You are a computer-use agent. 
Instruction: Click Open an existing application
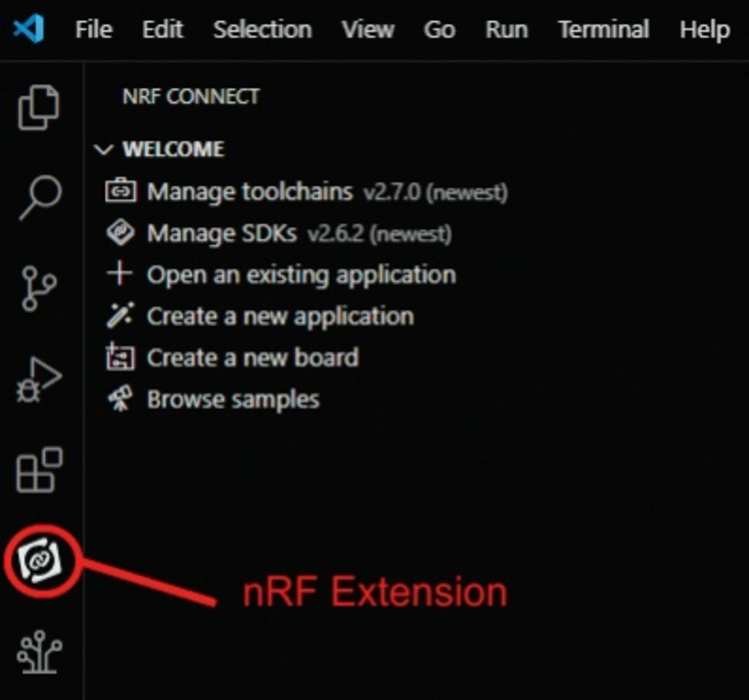[301, 274]
